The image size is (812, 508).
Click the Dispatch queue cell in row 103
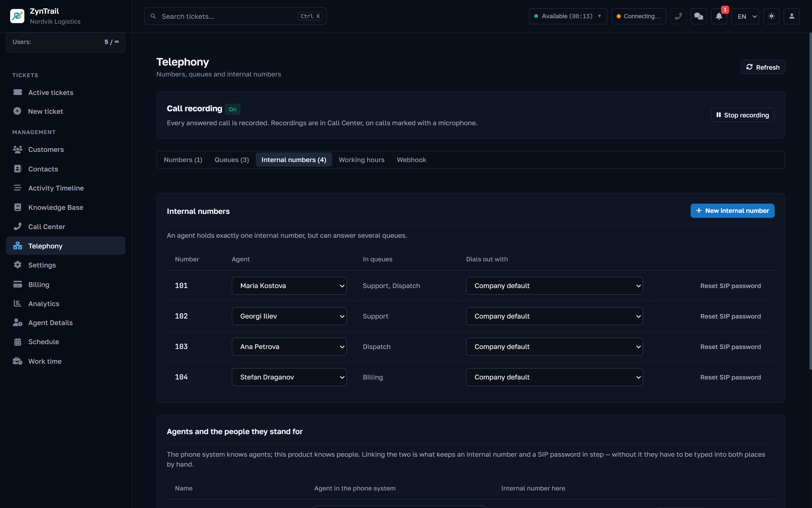click(x=377, y=347)
